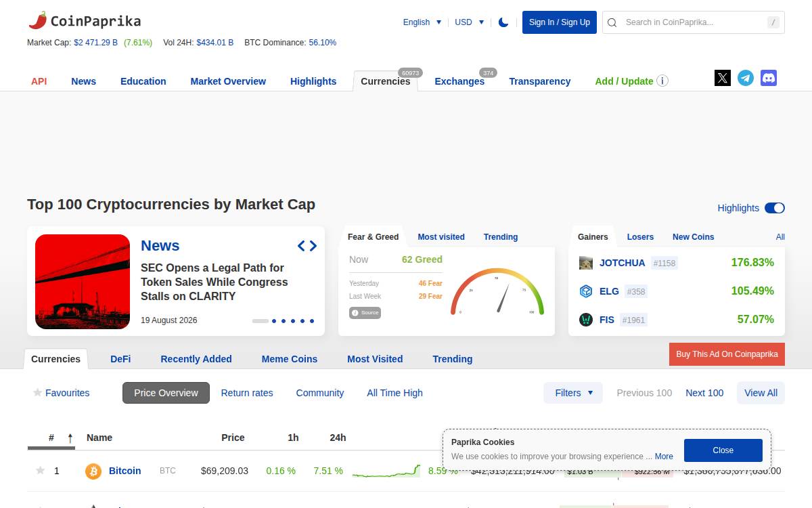The width and height of the screenshot is (812, 508).
Task: Click the FIS coin icon
Action: [586, 320]
